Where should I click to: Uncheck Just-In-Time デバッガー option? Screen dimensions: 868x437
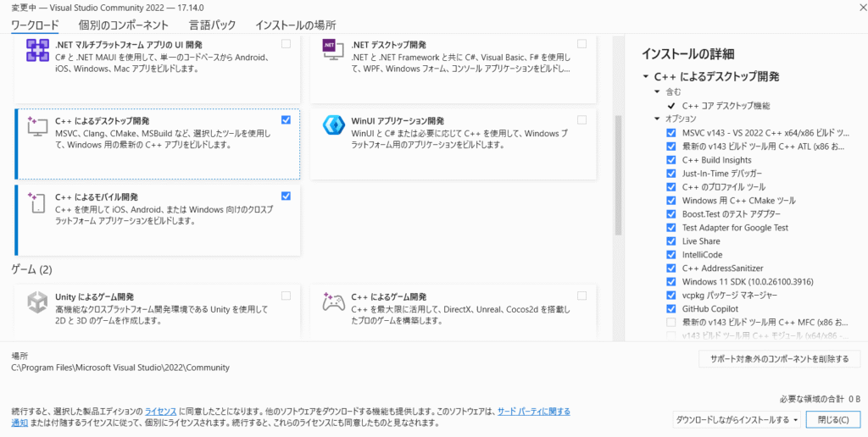click(x=671, y=174)
